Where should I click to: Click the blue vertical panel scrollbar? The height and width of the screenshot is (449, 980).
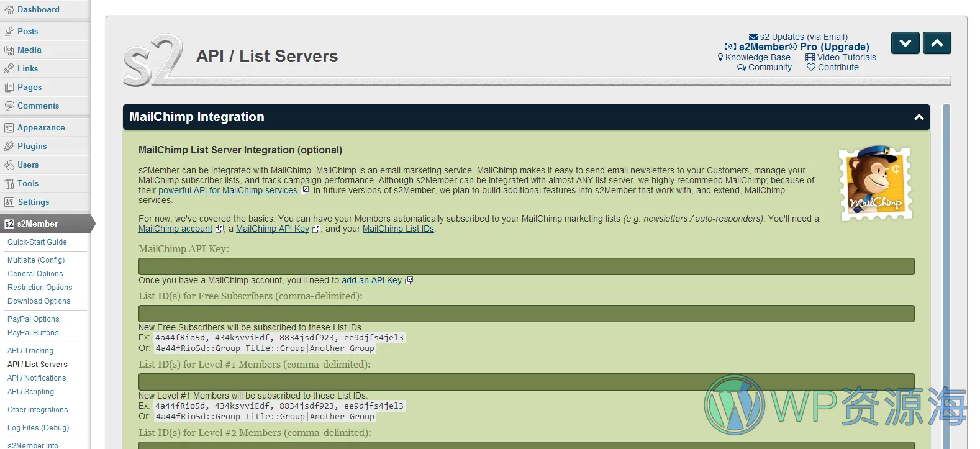946,276
